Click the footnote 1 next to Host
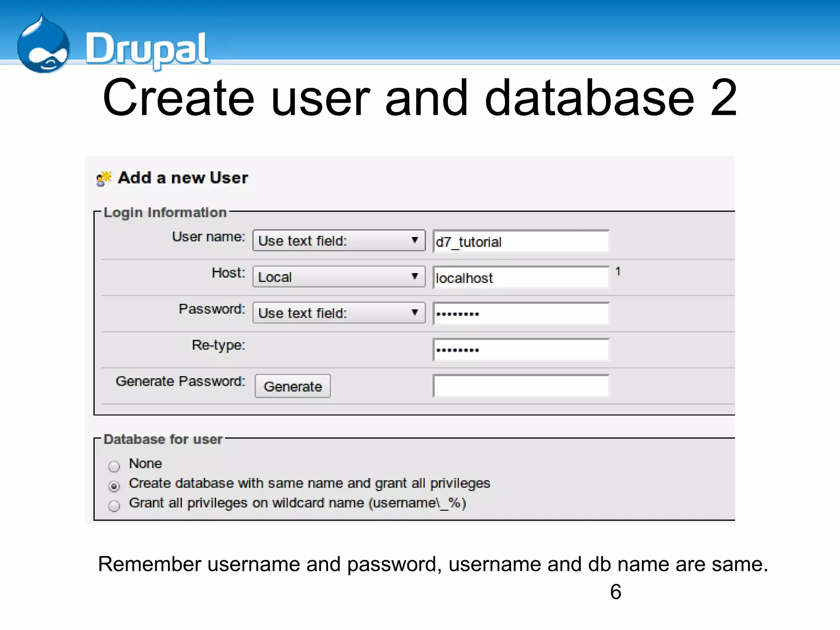Screen dimensions: 840x630 click(618, 271)
